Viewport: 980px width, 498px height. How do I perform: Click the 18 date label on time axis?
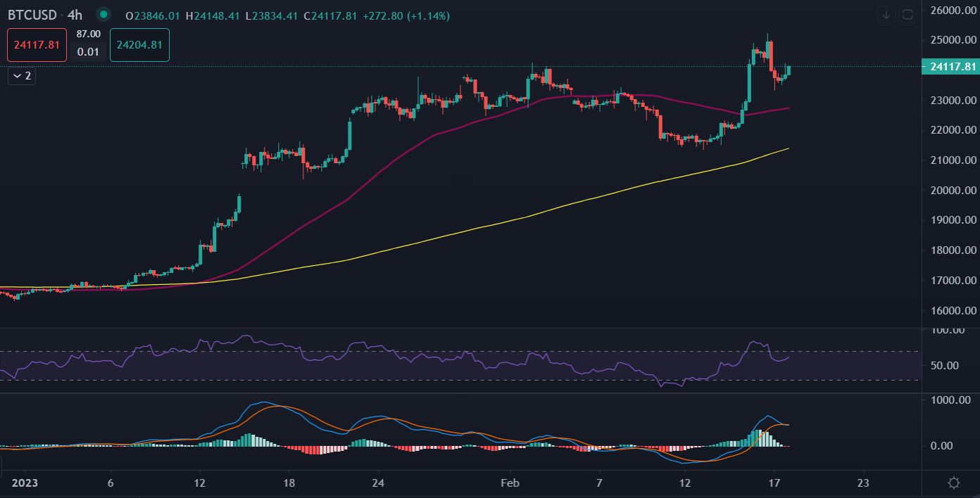(x=289, y=483)
